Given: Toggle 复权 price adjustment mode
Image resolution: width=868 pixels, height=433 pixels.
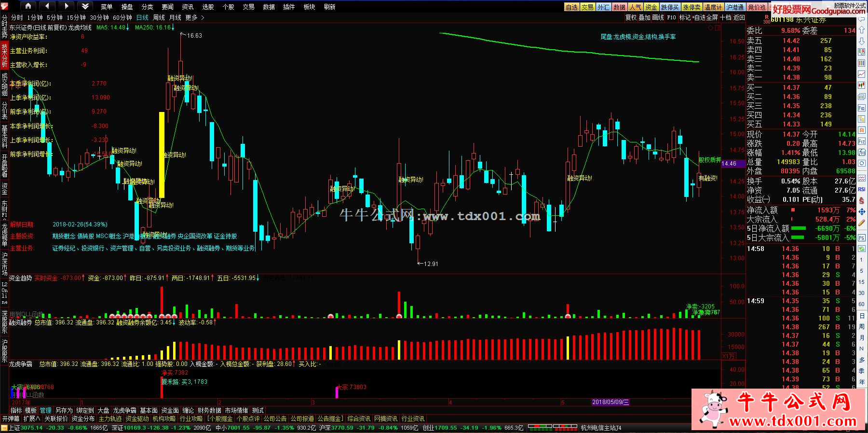Looking at the screenshot, I should coord(631,17).
